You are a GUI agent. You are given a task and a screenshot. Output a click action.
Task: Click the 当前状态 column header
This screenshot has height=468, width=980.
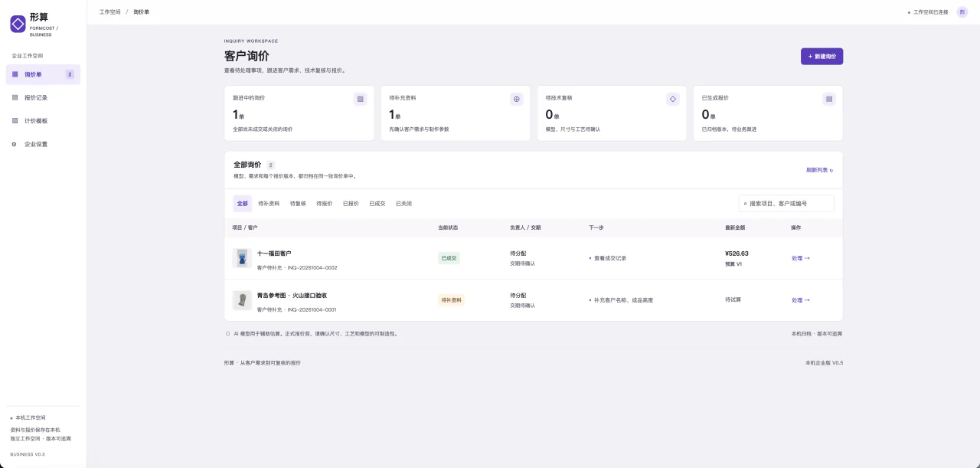[x=448, y=227]
